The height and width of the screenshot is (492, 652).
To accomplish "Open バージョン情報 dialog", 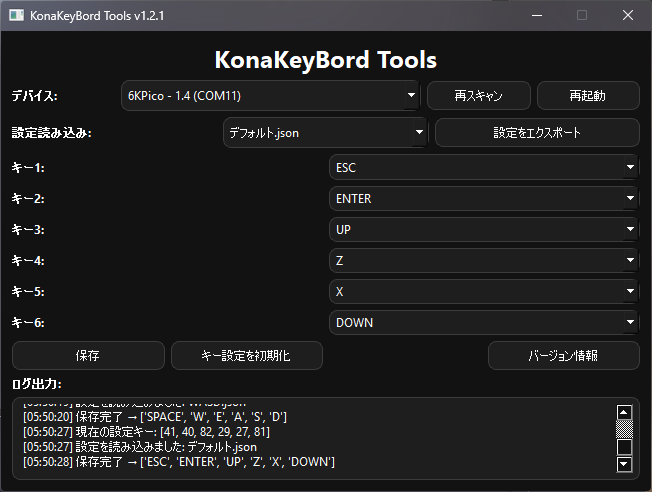I will tap(563, 356).
